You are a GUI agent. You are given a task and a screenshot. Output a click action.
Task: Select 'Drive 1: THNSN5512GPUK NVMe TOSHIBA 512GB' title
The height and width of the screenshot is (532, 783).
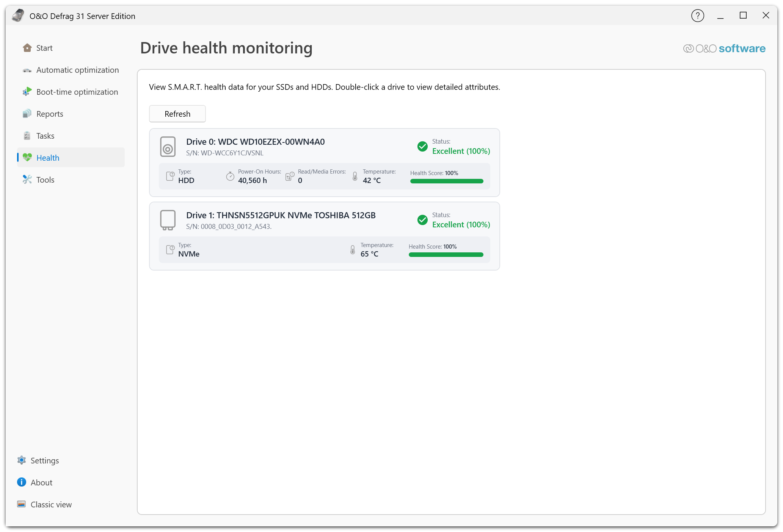pos(281,215)
